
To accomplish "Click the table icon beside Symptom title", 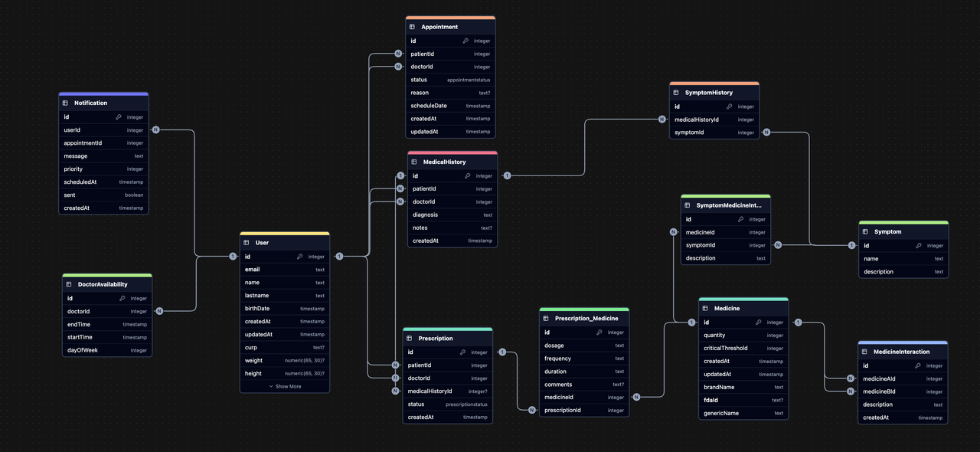I will pyautogui.click(x=865, y=231).
